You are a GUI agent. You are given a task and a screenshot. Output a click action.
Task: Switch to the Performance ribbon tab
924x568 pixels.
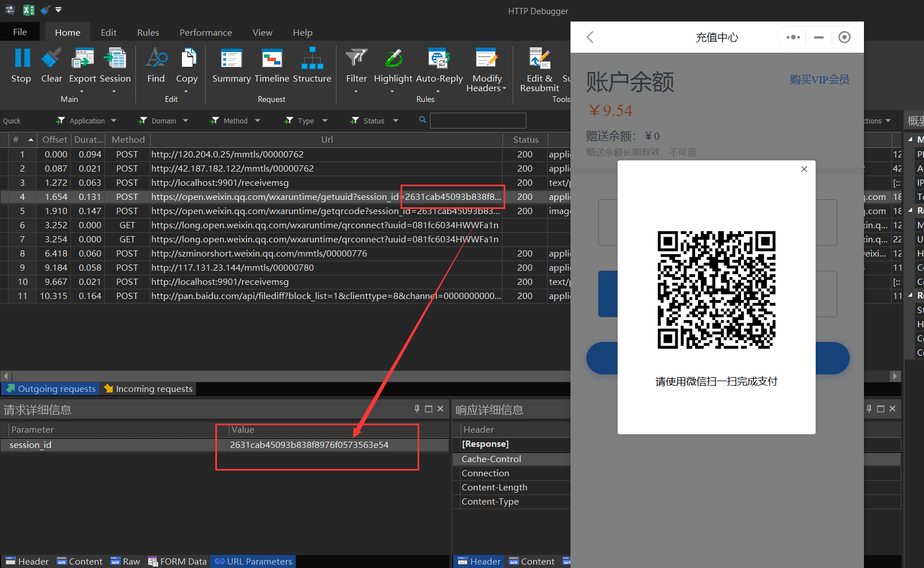(x=206, y=32)
